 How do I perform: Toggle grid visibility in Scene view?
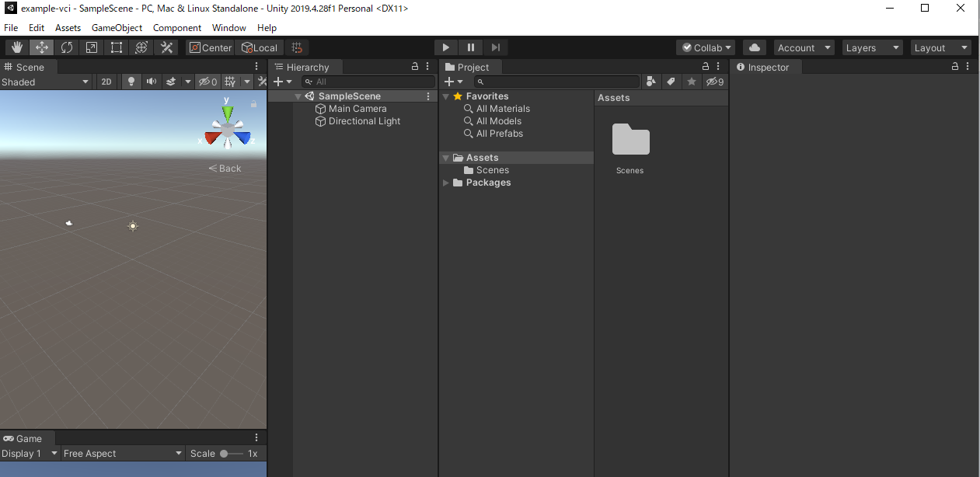tap(230, 82)
